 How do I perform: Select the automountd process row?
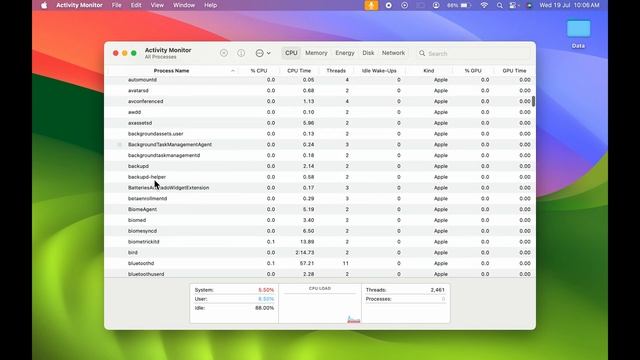[320, 80]
